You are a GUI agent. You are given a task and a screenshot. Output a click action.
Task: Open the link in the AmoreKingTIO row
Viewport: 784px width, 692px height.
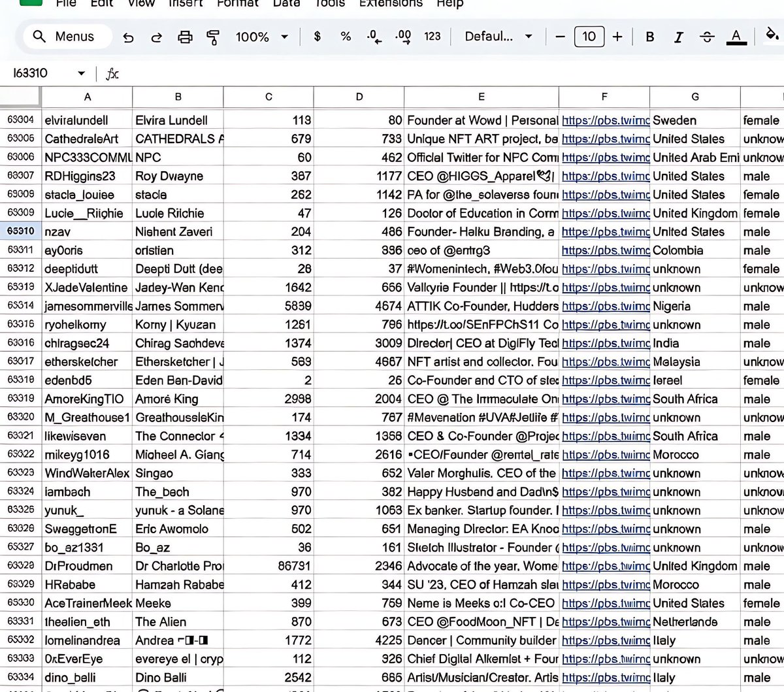(606, 399)
